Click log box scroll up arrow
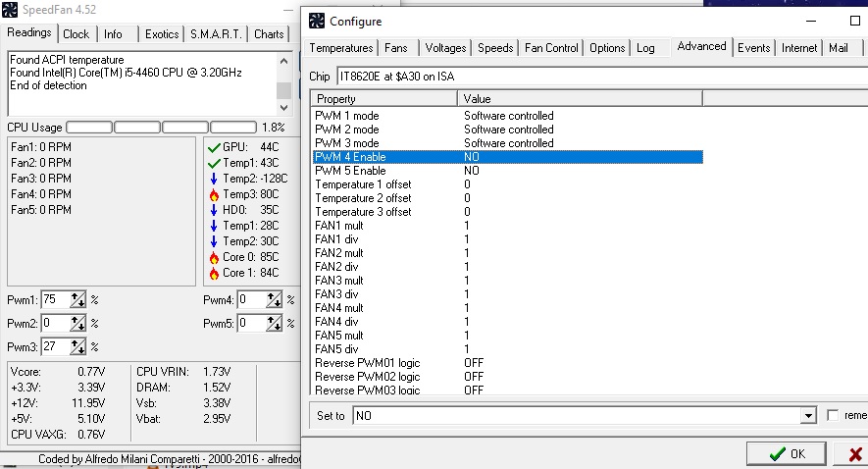 284,61
